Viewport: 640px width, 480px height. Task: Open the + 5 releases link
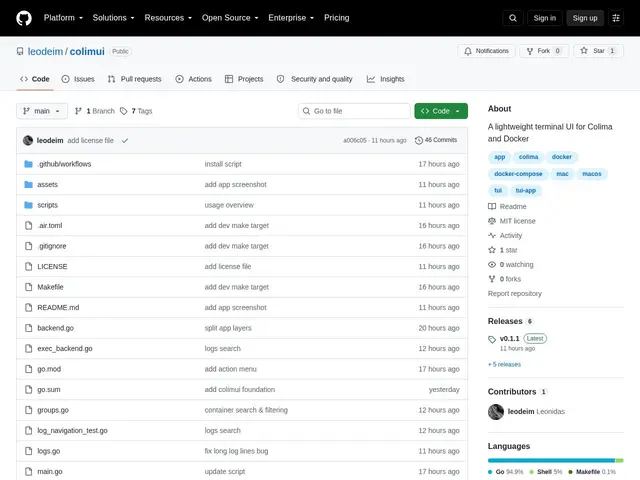click(x=504, y=364)
